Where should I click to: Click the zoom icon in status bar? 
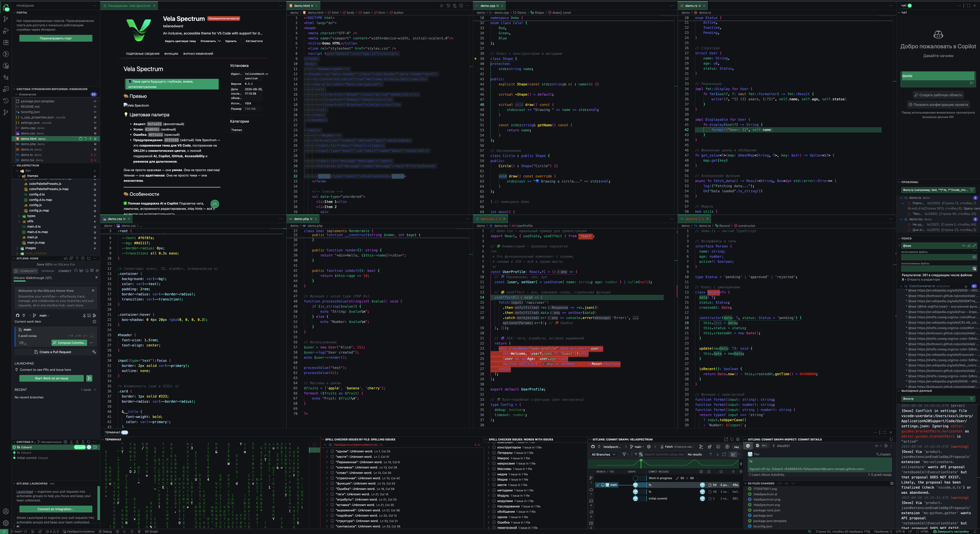[x=810, y=531]
